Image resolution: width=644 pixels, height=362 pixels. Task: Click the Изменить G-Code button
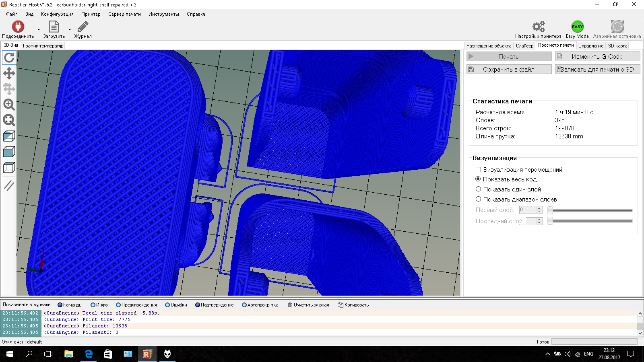[x=597, y=56]
